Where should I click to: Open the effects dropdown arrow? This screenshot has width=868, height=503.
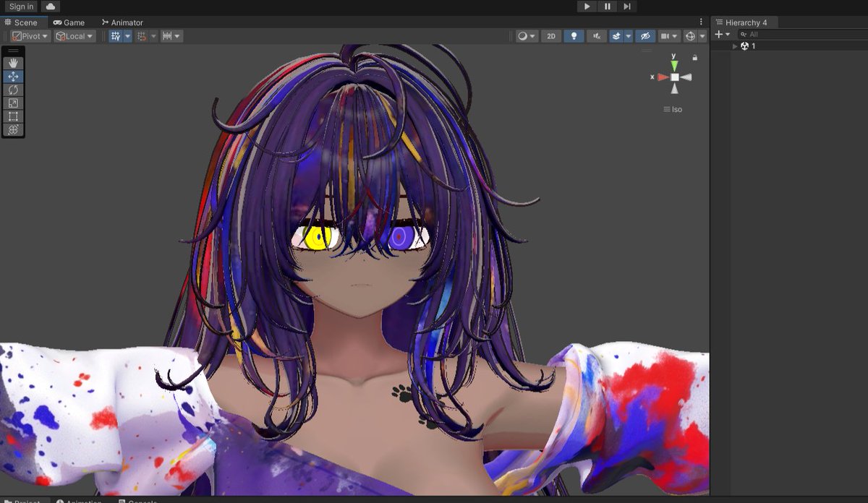point(628,36)
